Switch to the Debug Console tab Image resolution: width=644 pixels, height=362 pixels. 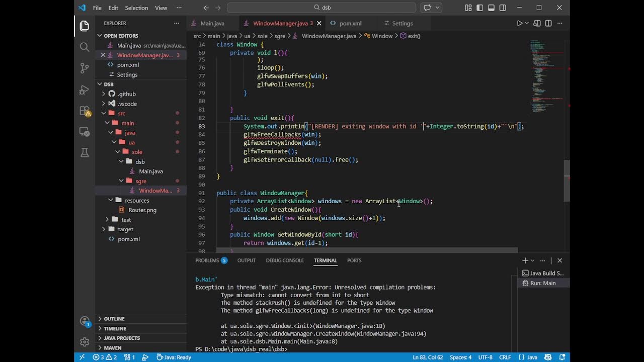coord(285,260)
